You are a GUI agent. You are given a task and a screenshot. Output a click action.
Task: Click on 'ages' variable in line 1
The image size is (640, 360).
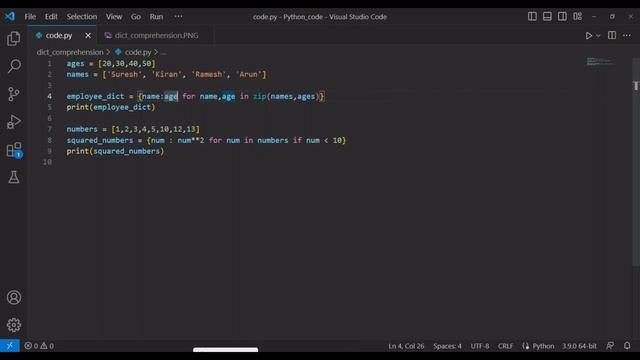tap(75, 64)
